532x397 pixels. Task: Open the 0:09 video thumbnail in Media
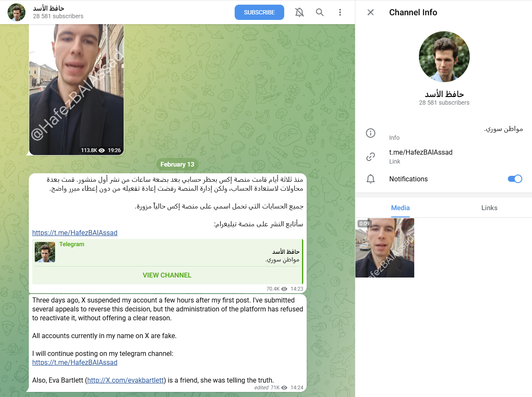385,248
